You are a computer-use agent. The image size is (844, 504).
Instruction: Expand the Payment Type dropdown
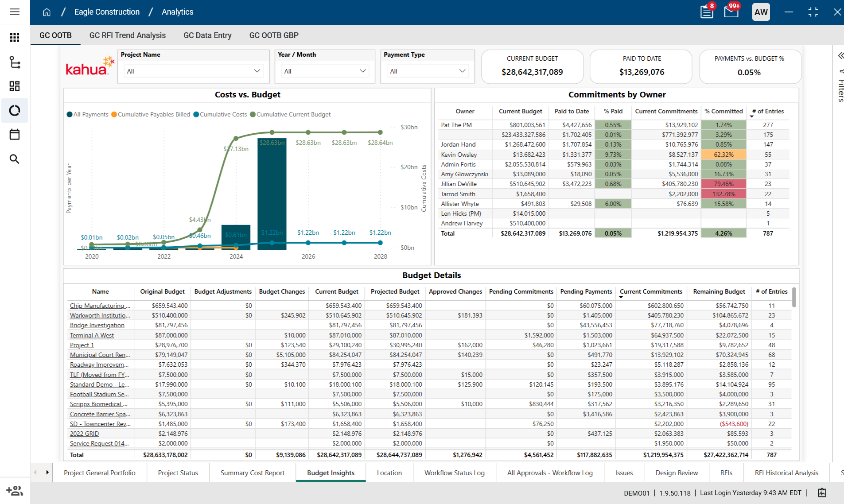pos(427,71)
